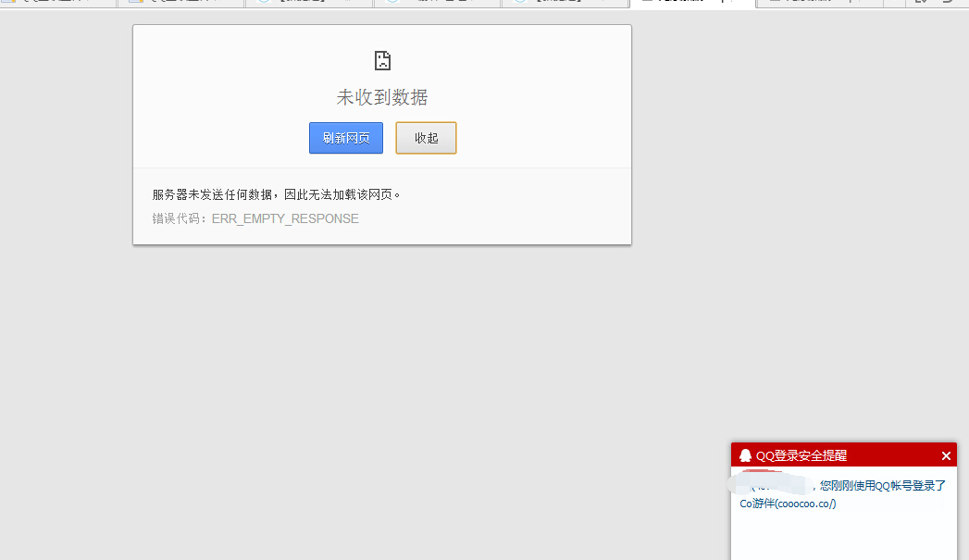This screenshot has width=969, height=560.
Task: Switch to the second browser tab from left
Action: click(181, 3)
